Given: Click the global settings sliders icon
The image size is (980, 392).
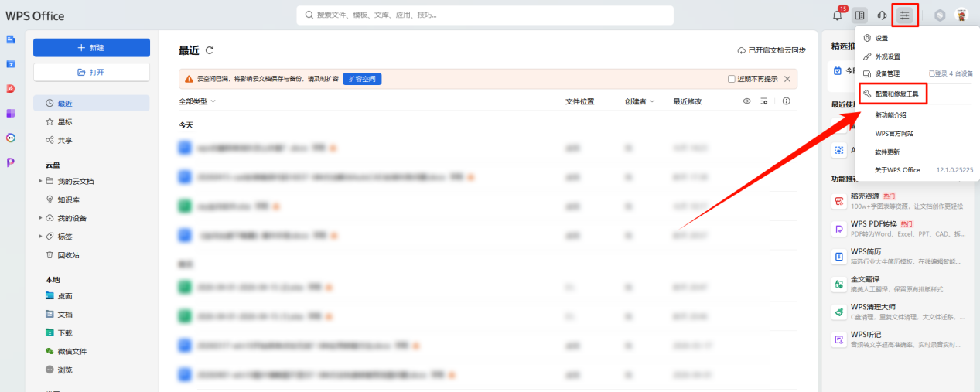Looking at the screenshot, I should coord(905,15).
